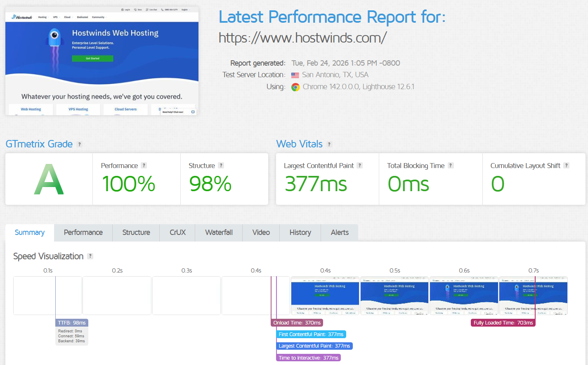Click Largest Contentful Paint: 377ms timeline marker

[x=314, y=346]
